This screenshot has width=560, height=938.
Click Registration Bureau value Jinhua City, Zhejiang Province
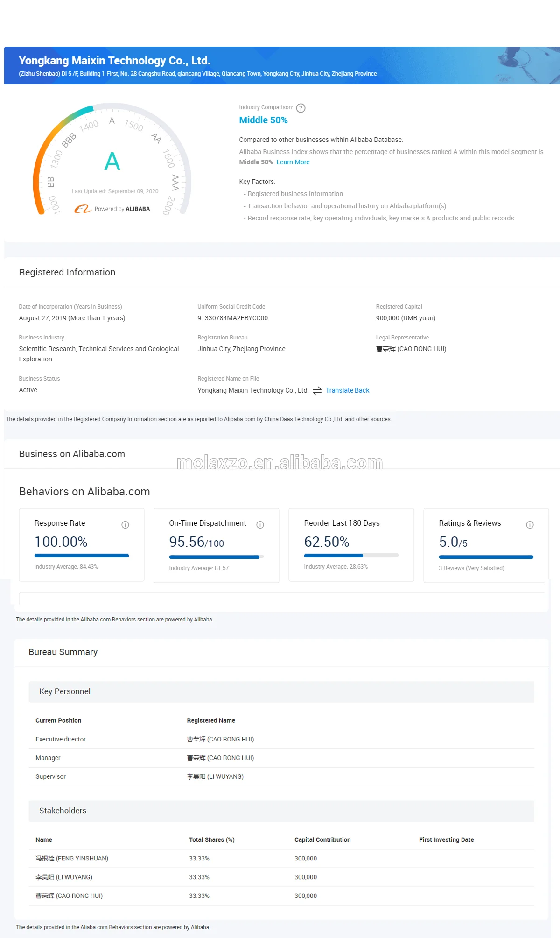click(241, 349)
